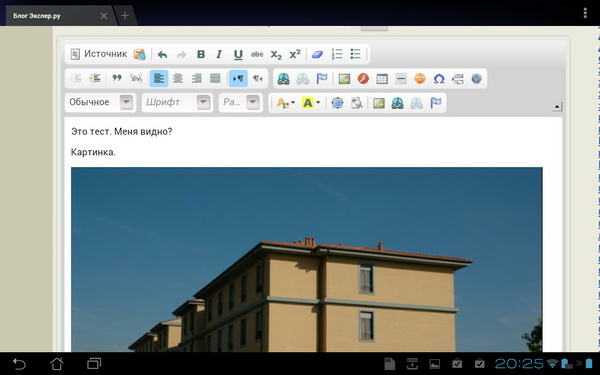The height and width of the screenshot is (375, 600).
Task: Toggle underline formatting
Action: point(238,54)
